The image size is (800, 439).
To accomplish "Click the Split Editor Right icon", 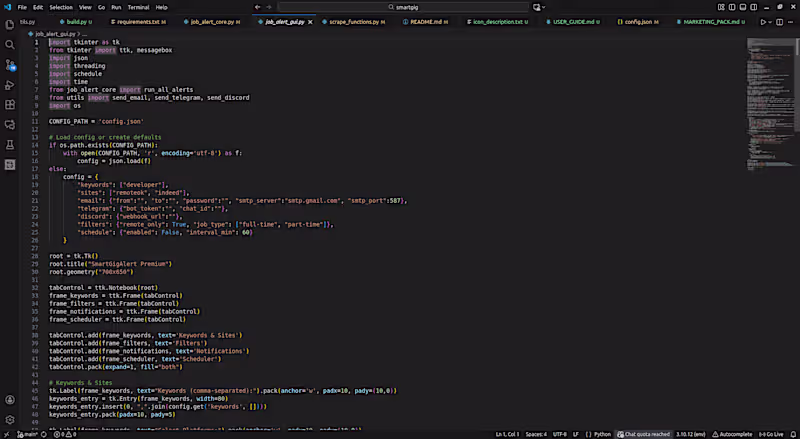I will (779, 22).
